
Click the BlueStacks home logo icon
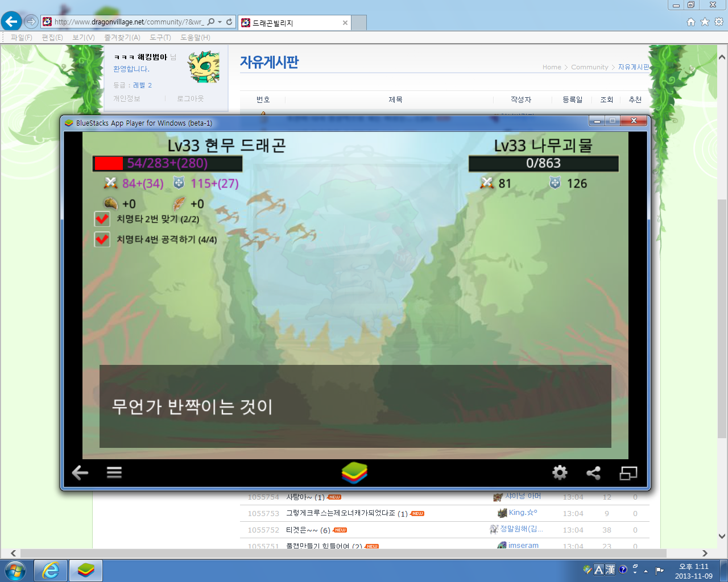tap(355, 472)
